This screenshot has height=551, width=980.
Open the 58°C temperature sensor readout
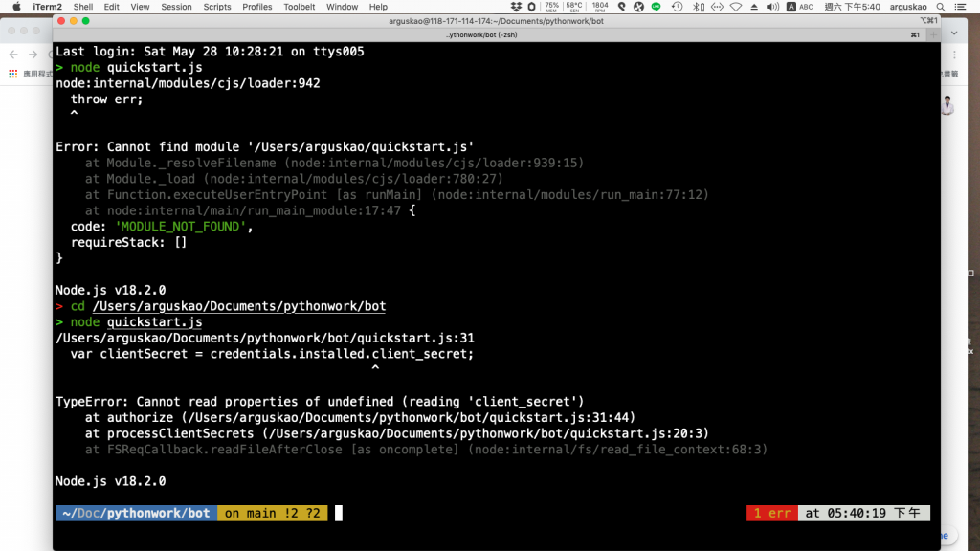(x=574, y=7)
